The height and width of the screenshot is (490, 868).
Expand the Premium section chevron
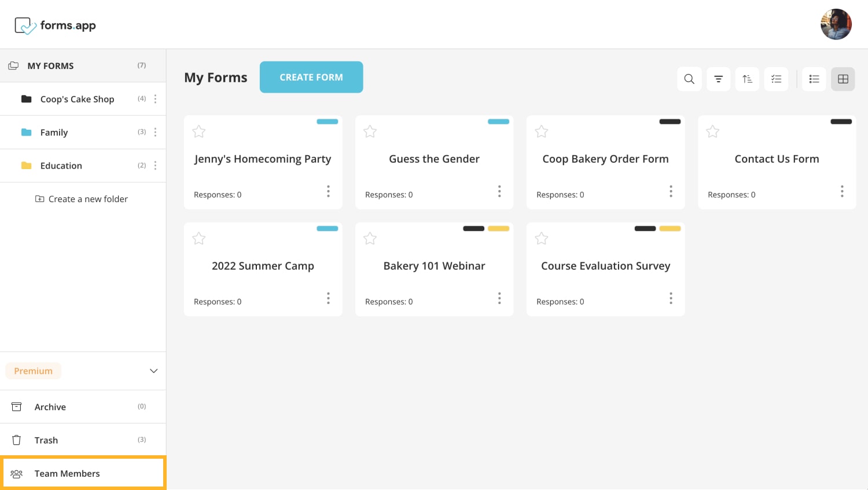pos(153,371)
